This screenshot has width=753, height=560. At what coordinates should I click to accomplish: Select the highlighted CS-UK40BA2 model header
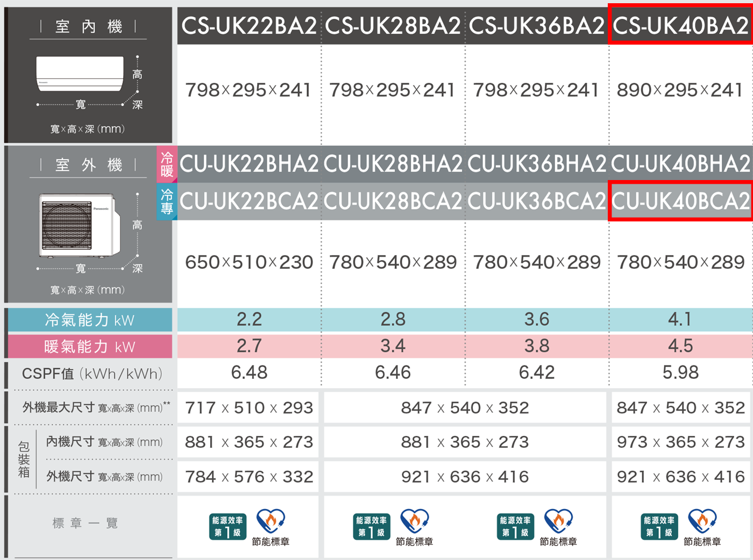click(680, 25)
